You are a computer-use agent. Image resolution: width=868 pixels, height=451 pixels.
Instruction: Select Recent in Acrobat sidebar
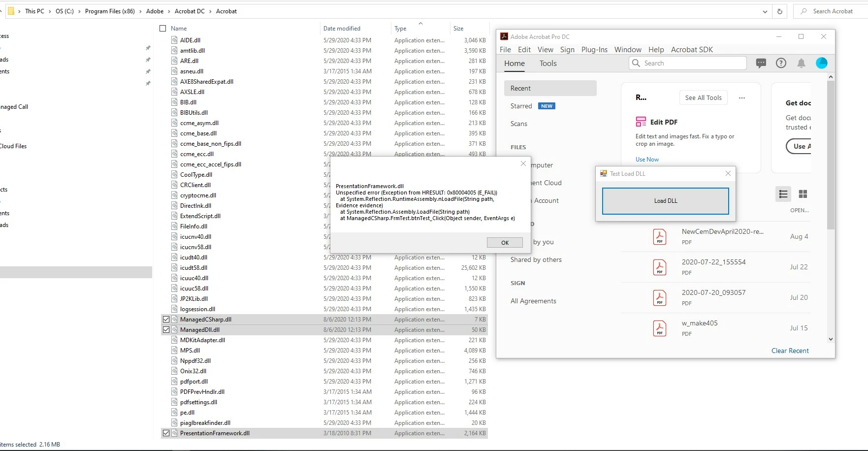click(x=550, y=88)
